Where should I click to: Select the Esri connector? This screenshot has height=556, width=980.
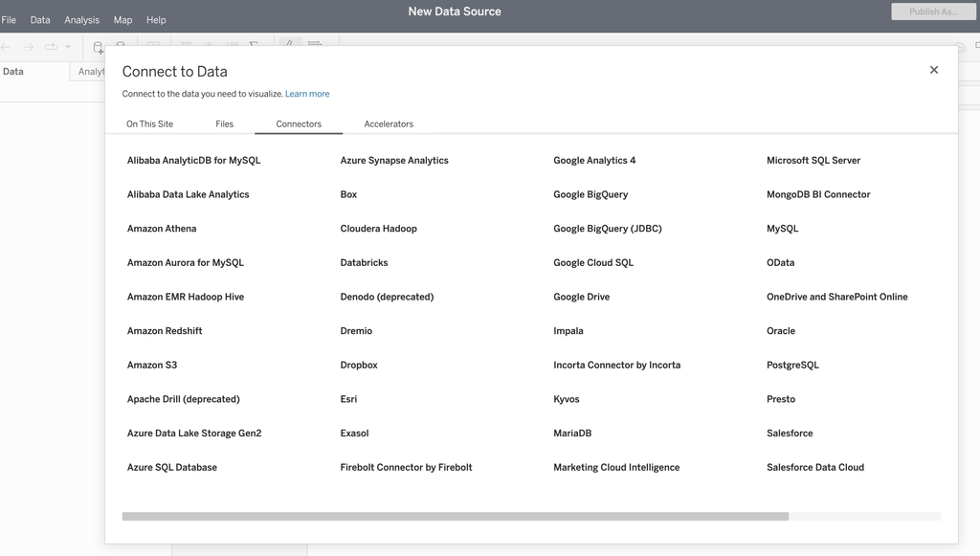(x=348, y=398)
